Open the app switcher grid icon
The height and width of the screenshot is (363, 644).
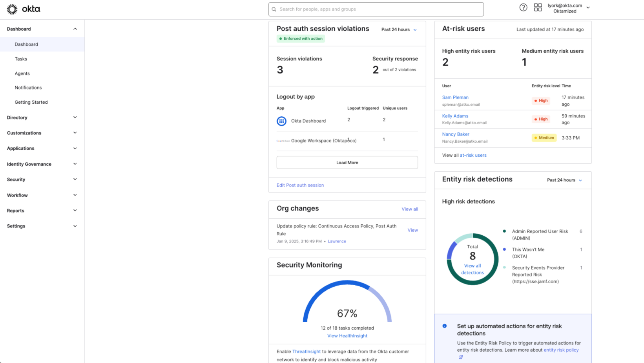(538, 7)
